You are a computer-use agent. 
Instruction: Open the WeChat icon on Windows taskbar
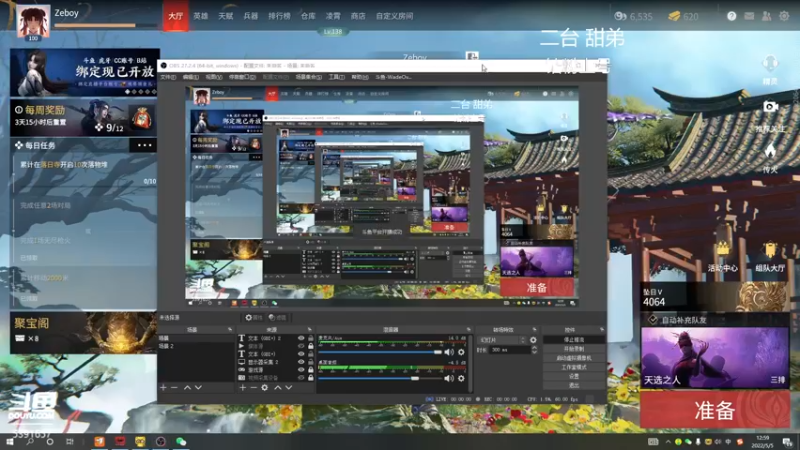click(x=181, y=442)
